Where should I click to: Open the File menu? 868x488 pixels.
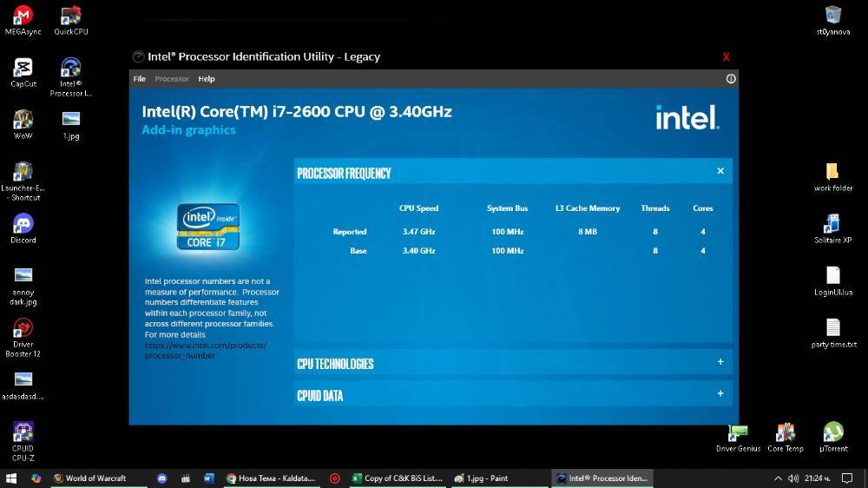click(139, 79)
